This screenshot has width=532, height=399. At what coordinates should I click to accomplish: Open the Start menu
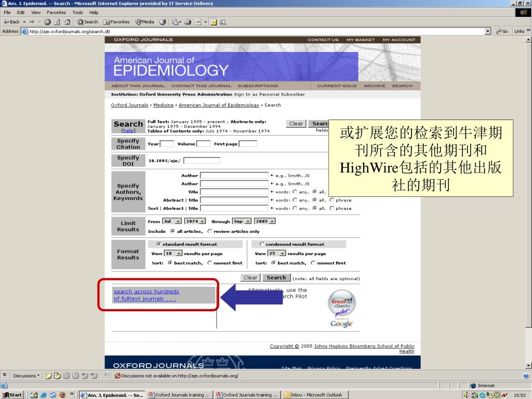(12, 395)
